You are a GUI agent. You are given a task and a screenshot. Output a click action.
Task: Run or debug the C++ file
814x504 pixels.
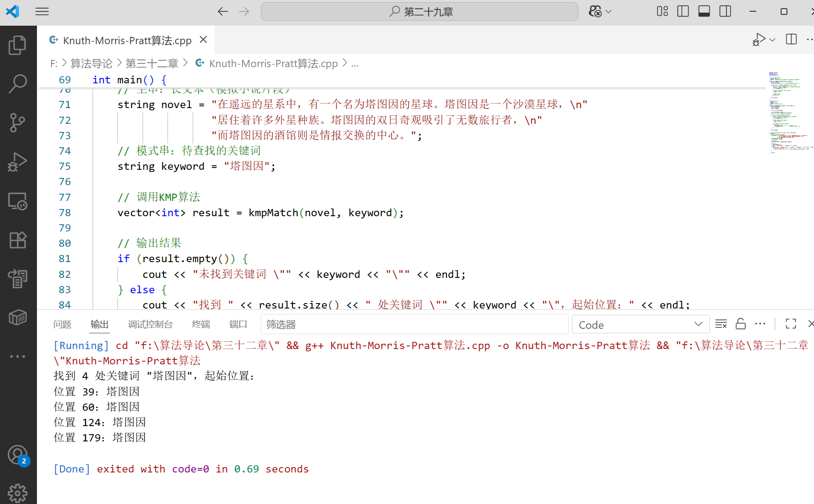point(759,40)
